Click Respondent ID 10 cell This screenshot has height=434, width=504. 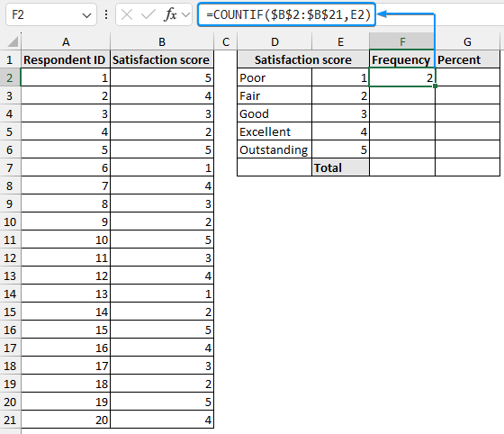[x=66, y=240]
